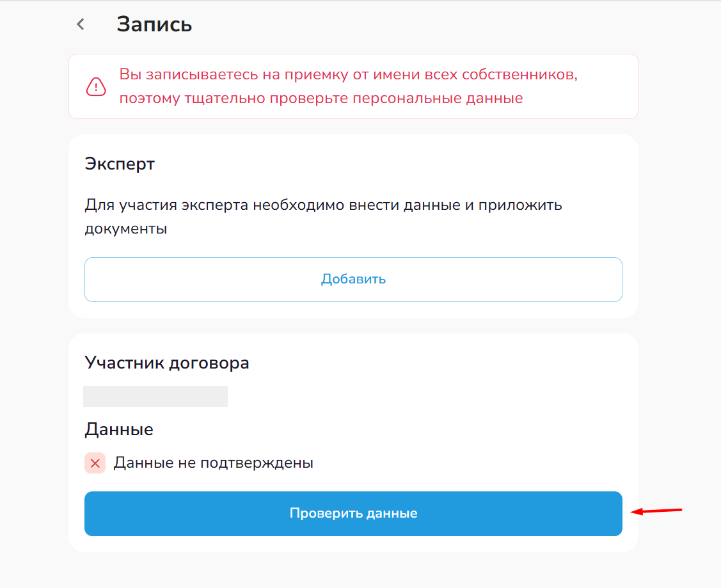The width and height of the screenshot is (721, 588).
Task: Click the red arrow pointing at the blue button
Action: point(656,511)
